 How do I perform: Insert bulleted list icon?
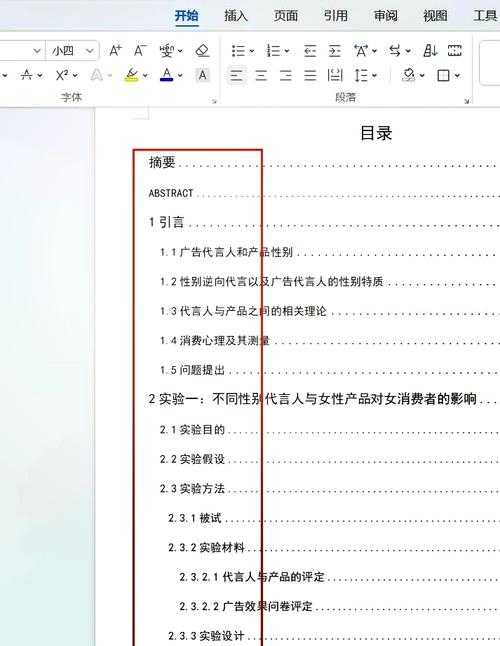[238, 51]
